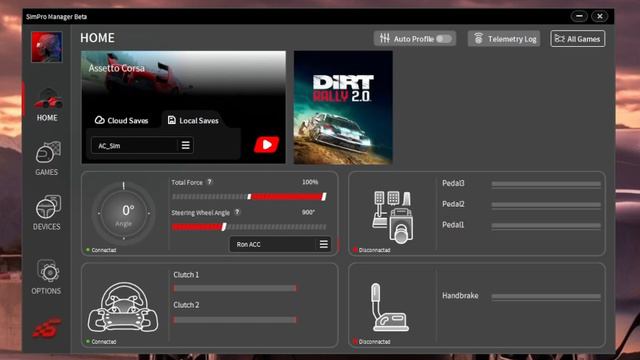Click the Handbrake bar
The image size is (640, 360).
pyautogui.click(x=546, y=297)
